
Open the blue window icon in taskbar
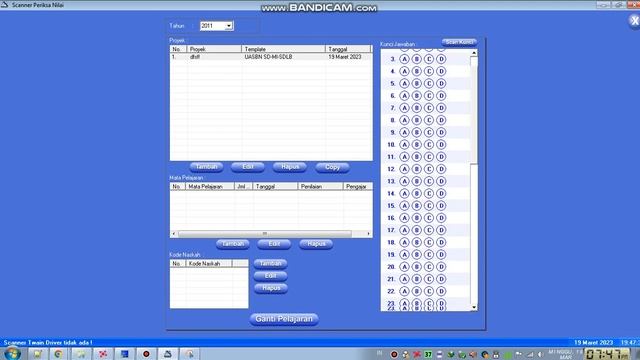(124, 354)
